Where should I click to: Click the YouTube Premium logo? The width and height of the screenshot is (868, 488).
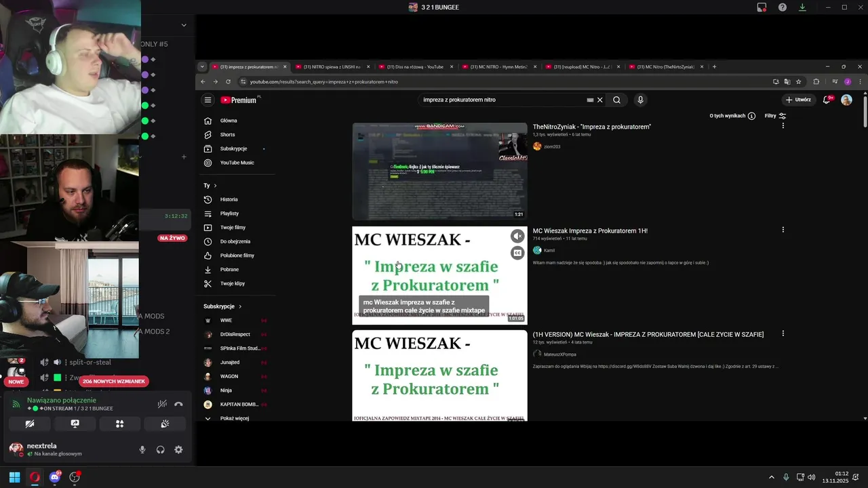pyautogui.click(x=239, y=100)
